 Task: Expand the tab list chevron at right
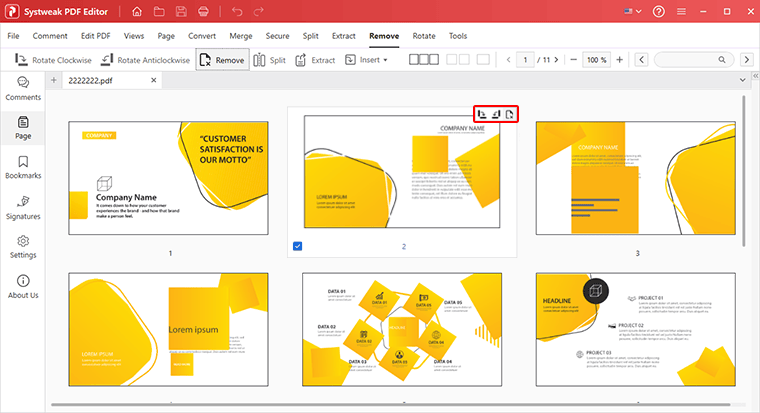tap(741, 79)
